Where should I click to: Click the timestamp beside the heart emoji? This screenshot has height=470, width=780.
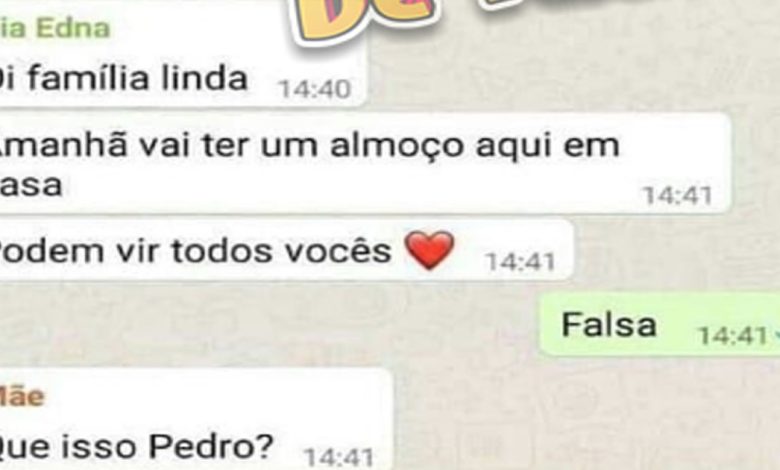520,262
